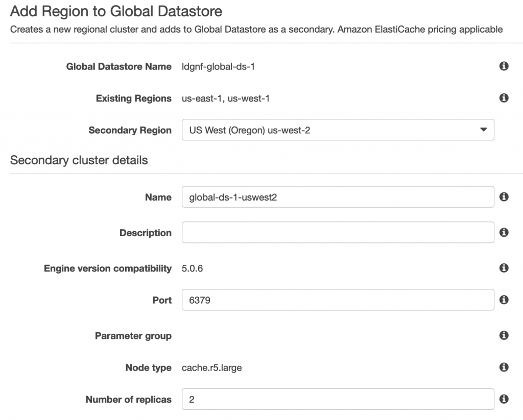Image resolution: width=523 pixels, height=420 pixels.
Task: Focus the Port input showing 6379
Action: coord(338,300)
